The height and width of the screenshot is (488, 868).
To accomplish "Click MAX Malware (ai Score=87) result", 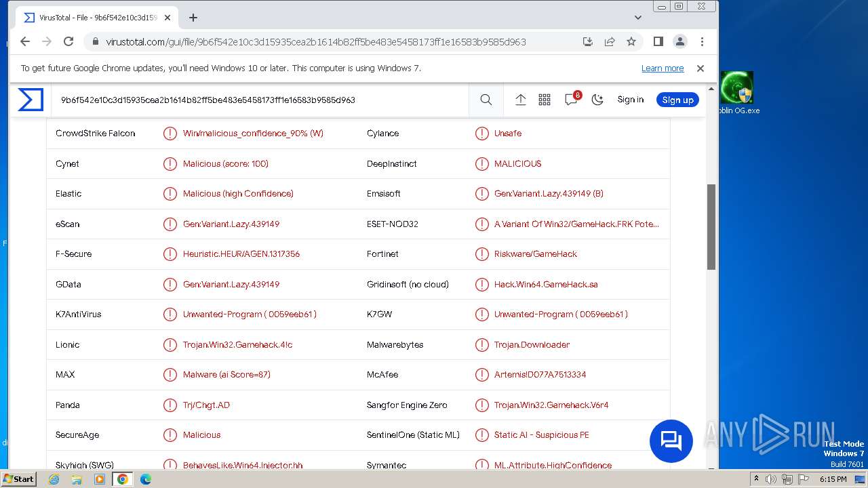I will tap(226, 375).
